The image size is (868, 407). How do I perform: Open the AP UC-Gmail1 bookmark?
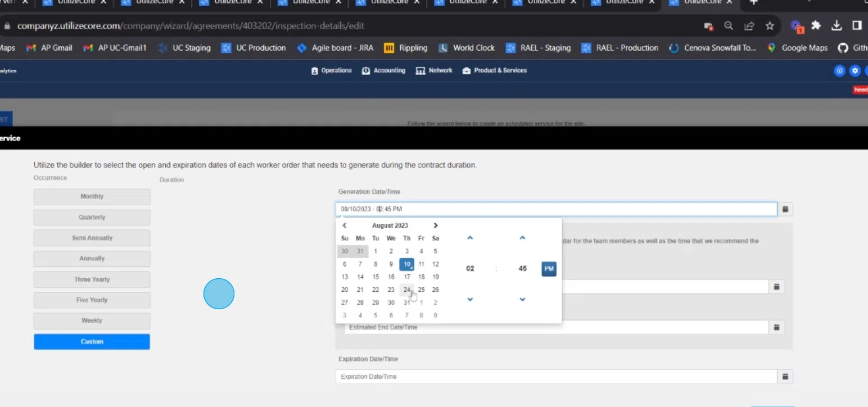[x=115, y=48]
